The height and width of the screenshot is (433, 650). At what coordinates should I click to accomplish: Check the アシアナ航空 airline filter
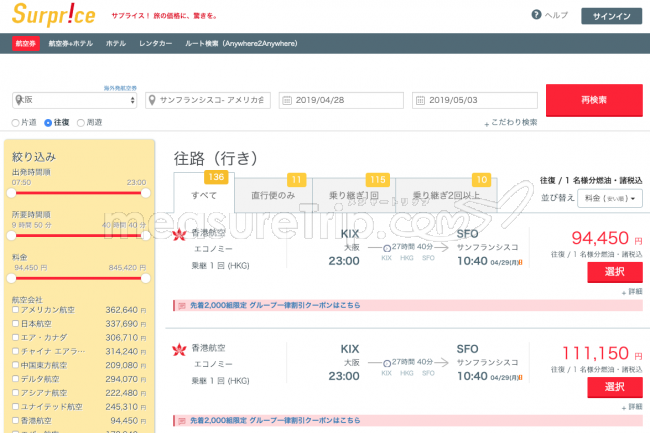coord(15,392)
